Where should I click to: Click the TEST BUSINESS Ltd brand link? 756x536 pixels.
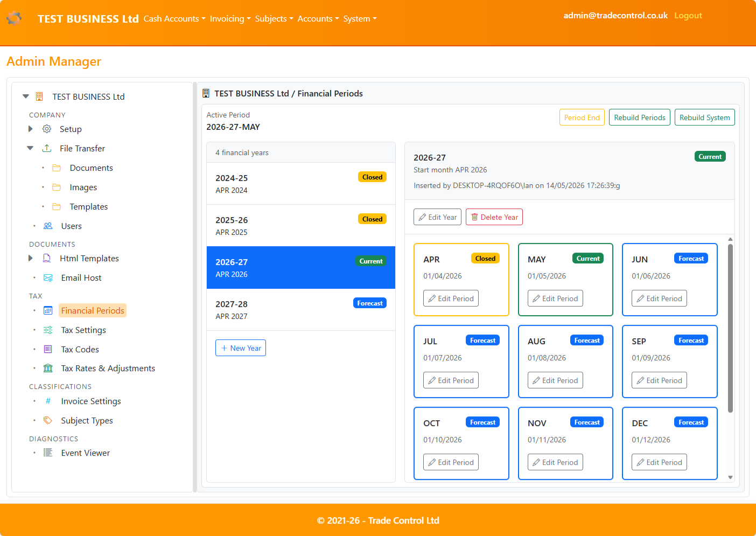88,18
